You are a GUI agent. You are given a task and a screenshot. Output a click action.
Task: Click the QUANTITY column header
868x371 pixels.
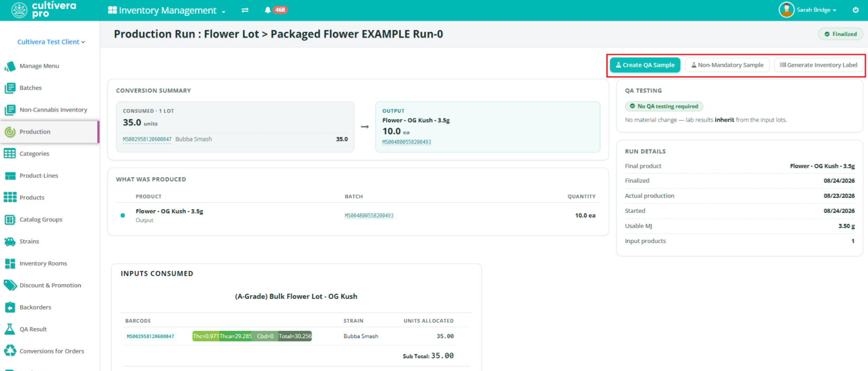click(581, 197)
